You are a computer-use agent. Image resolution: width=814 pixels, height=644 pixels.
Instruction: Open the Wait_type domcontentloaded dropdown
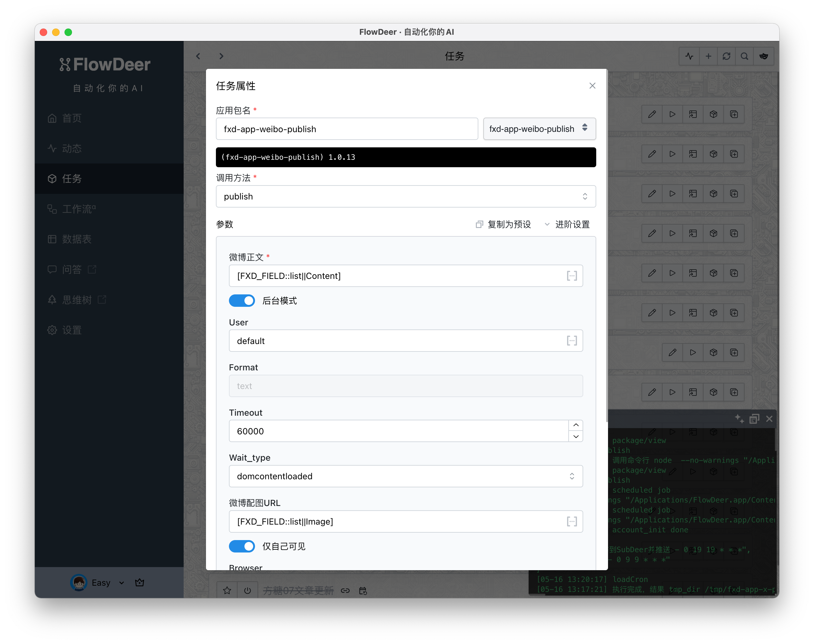[x=406, y=476]
